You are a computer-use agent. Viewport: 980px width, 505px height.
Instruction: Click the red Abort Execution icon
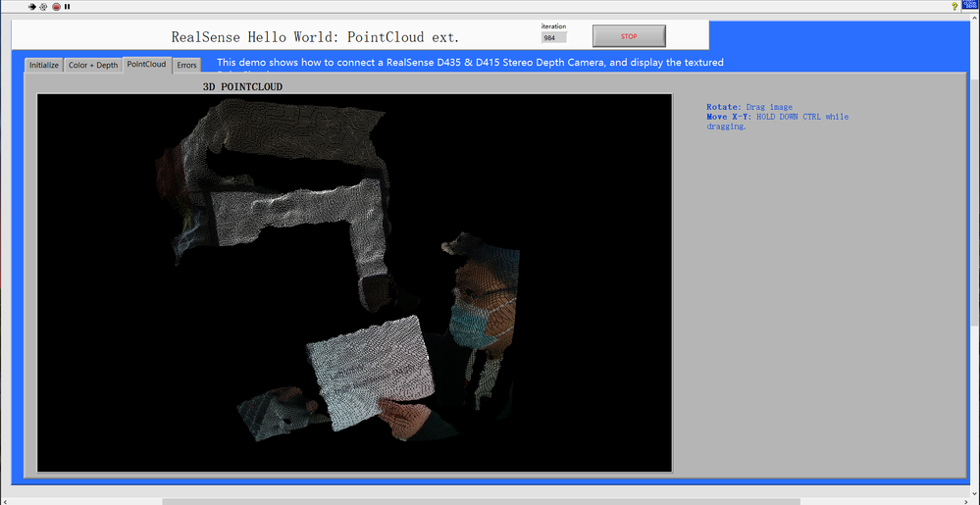(56, 6)
